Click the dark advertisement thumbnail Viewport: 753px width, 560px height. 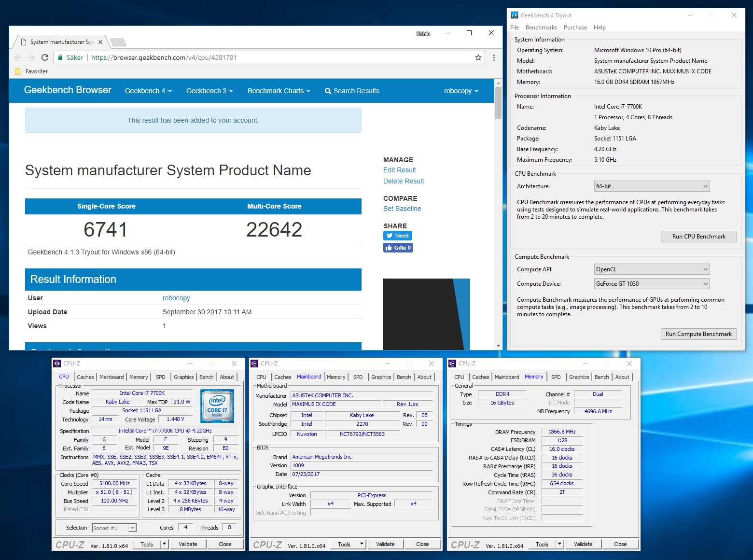pos(426,314)
